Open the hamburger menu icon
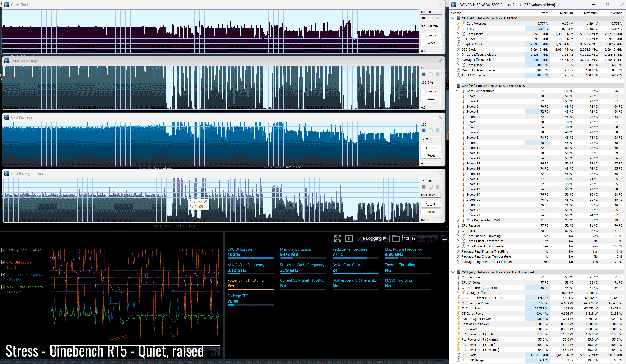Screen dimensions: 626x364 (445, 238)
